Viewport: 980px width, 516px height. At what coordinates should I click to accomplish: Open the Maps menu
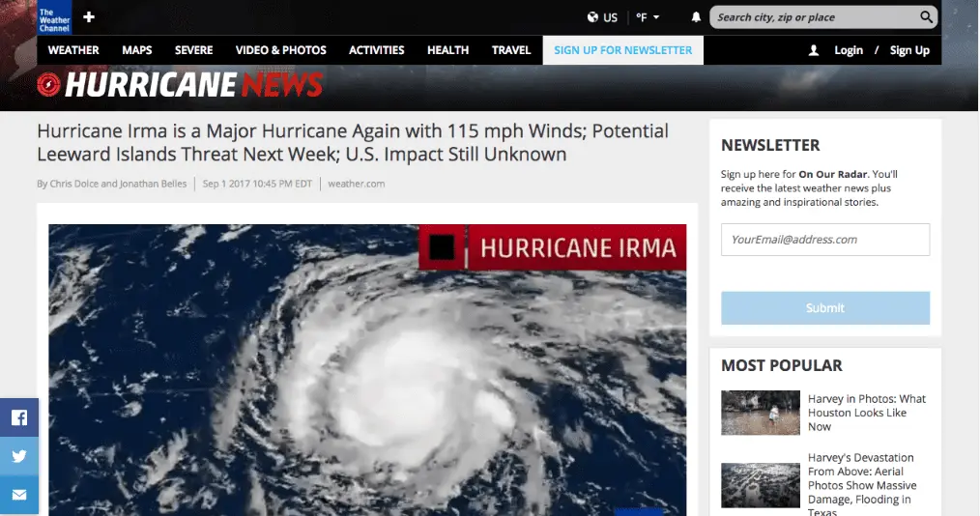136,50
